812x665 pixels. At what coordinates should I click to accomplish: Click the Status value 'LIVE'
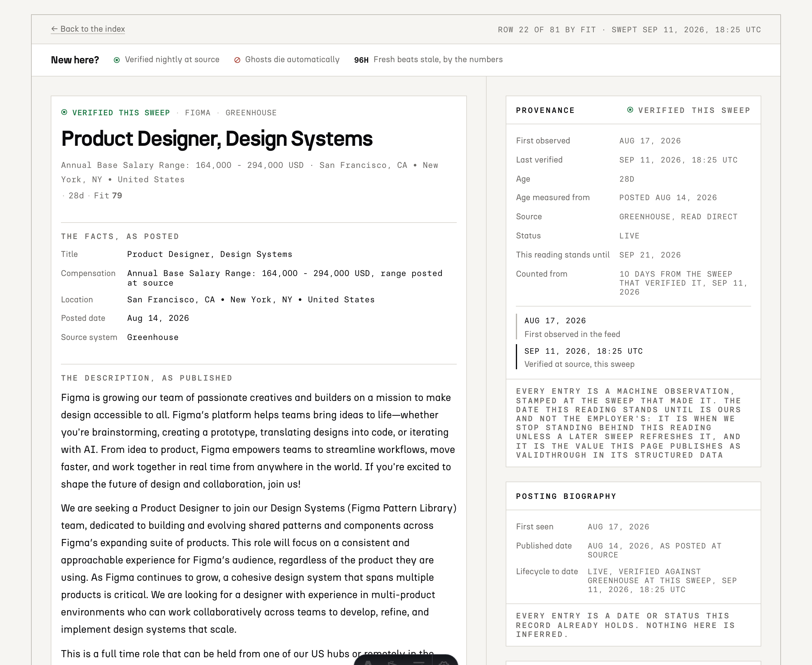click(629, 236)
